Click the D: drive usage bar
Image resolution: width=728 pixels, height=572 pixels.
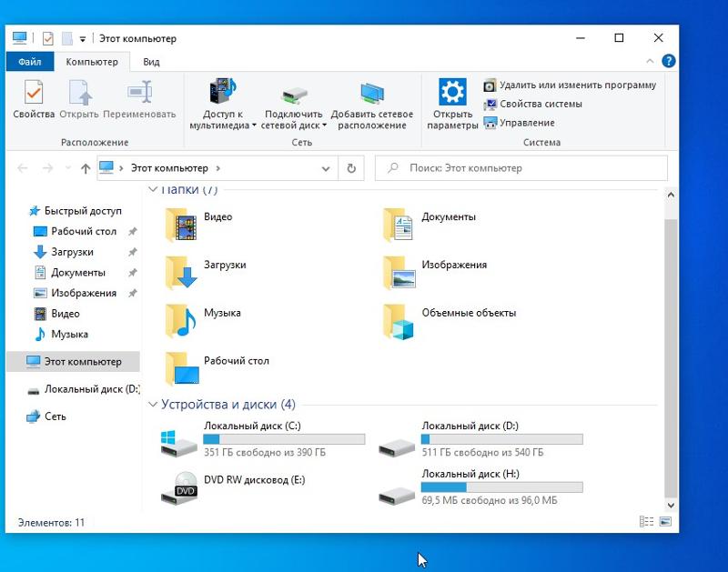[x=502, y=439]
